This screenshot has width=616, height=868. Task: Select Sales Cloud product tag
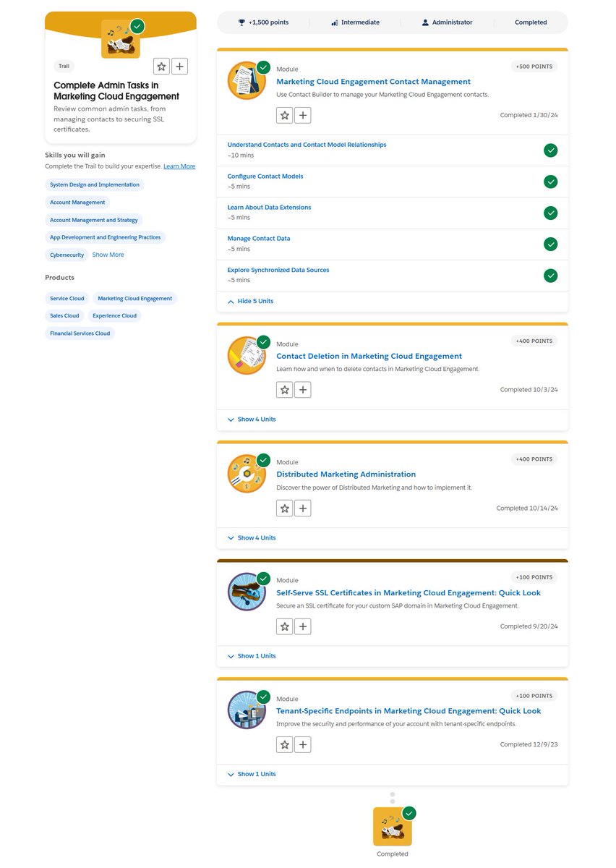pos(64,315)
